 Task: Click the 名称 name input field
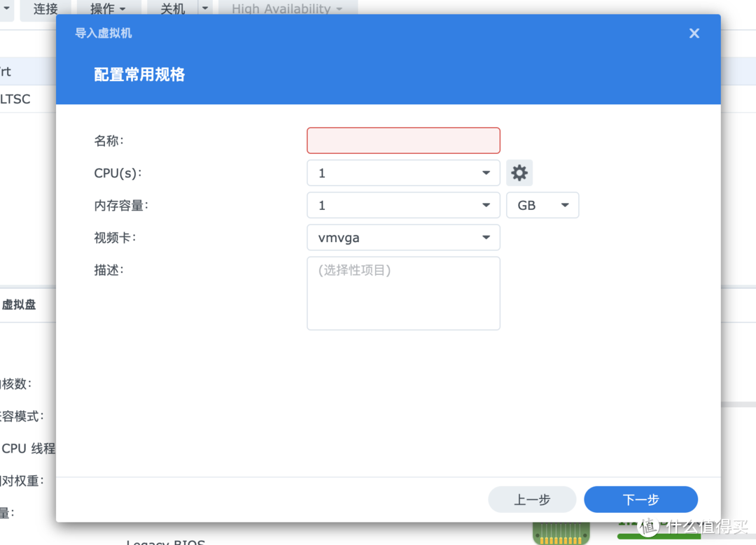click(403, 140)
